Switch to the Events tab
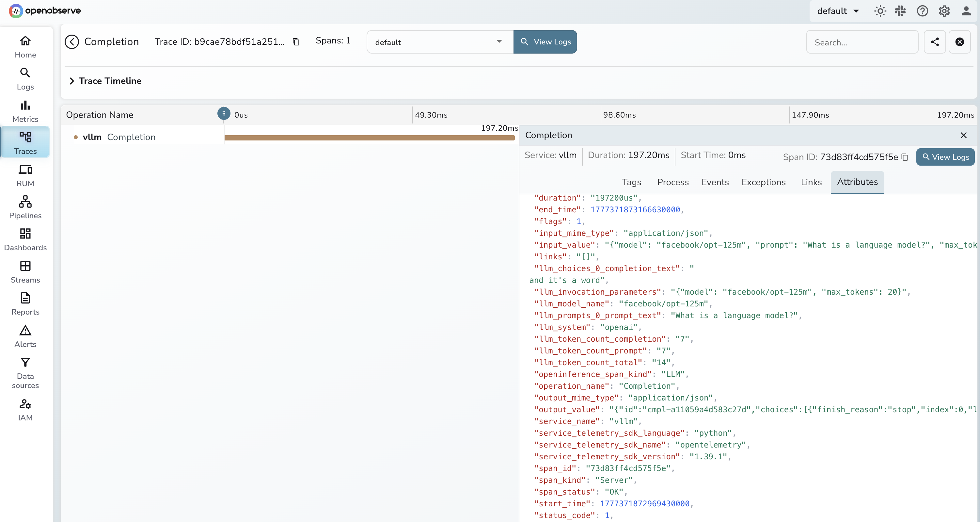Screen dimensions: 980x522 point(715,182)
